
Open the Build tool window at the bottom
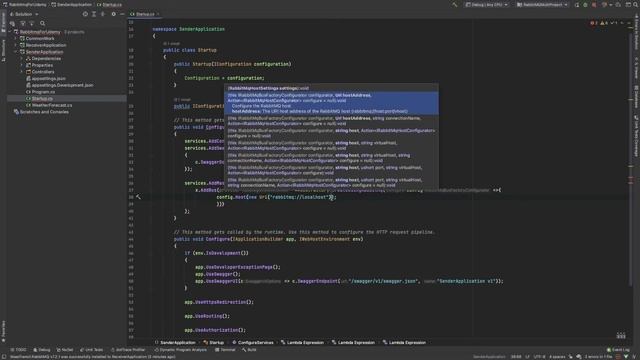pos(249,350)
